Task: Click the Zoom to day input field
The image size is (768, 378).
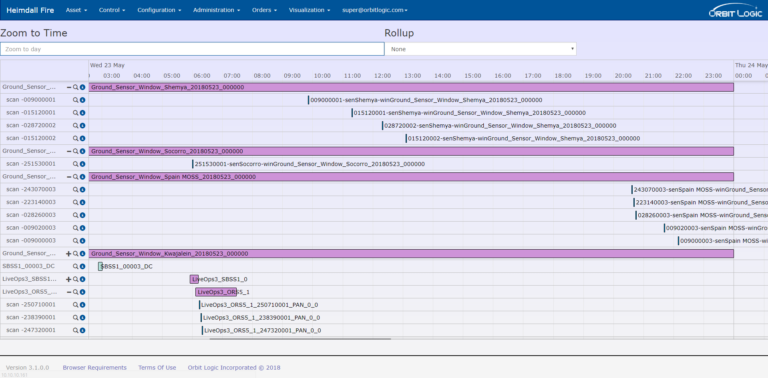Action: click(x=192, y=49)
